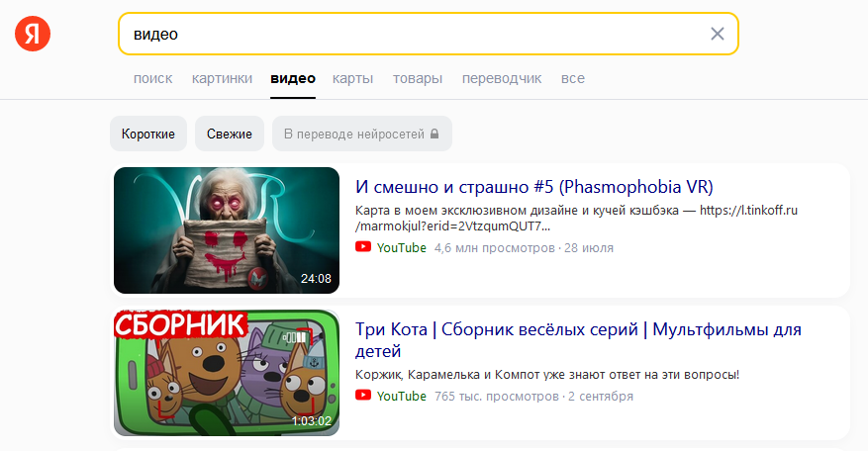Switch to the "поиск" tab
Screen dimensions: 868x451
point(152,78)
